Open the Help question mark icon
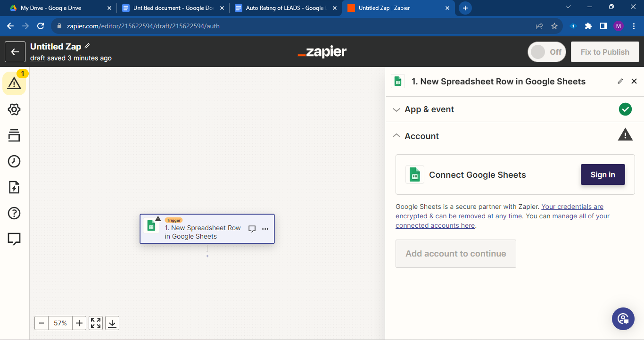Viewport: 644px width, 340px height. click(14, 213)
